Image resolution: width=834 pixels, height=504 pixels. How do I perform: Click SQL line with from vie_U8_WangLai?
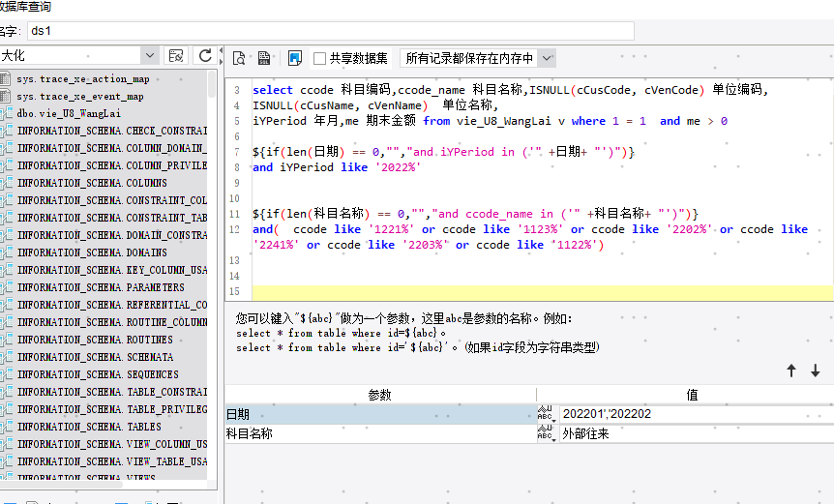490,121
